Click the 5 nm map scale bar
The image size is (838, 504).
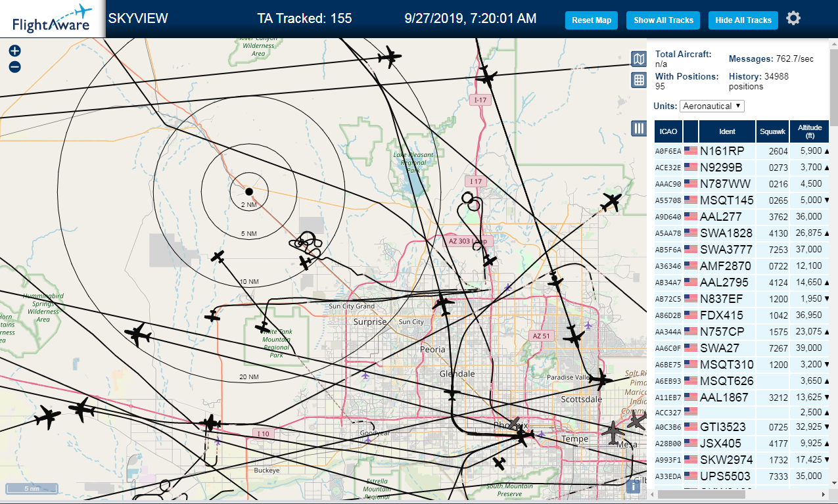[x=32, y=488]
